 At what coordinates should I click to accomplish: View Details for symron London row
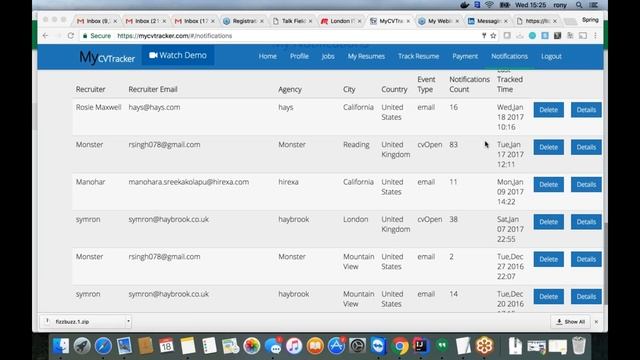[x=586, y=222]
